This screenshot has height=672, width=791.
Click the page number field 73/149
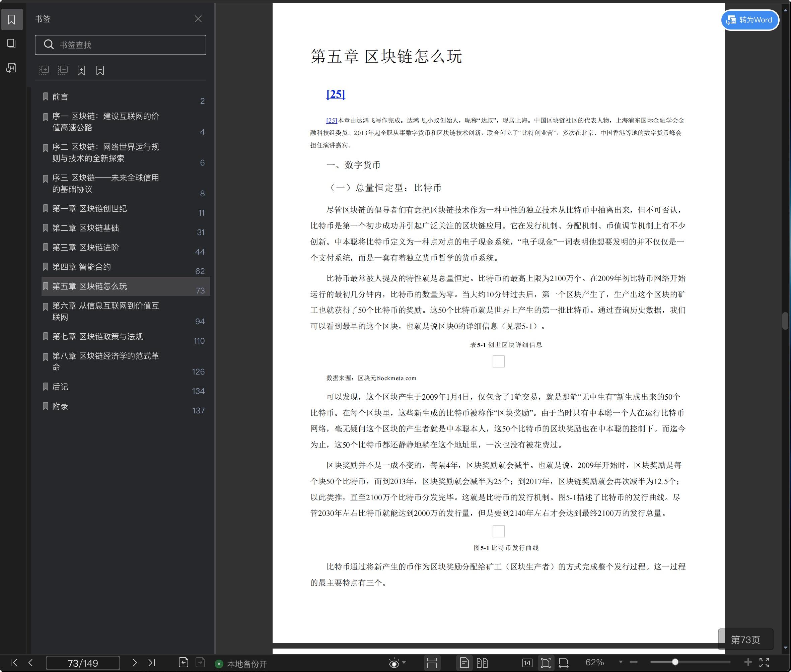83,663
